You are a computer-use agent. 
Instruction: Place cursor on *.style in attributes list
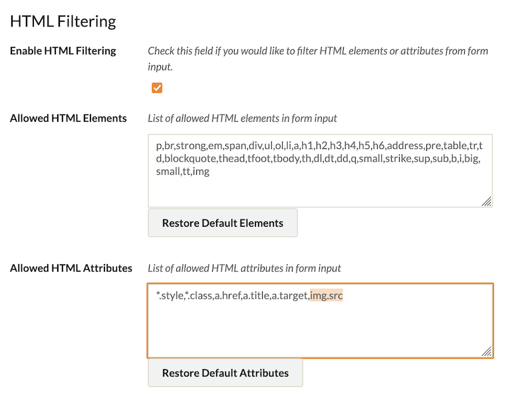(170, 296)
